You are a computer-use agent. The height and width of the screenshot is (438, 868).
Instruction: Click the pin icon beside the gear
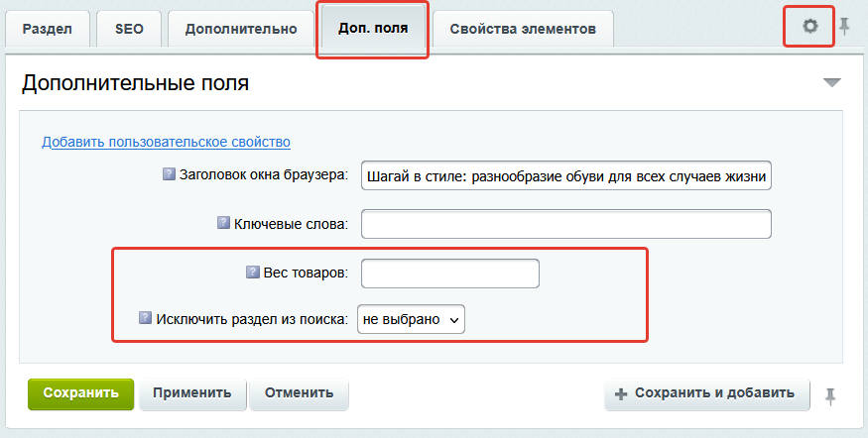(844, 26)
